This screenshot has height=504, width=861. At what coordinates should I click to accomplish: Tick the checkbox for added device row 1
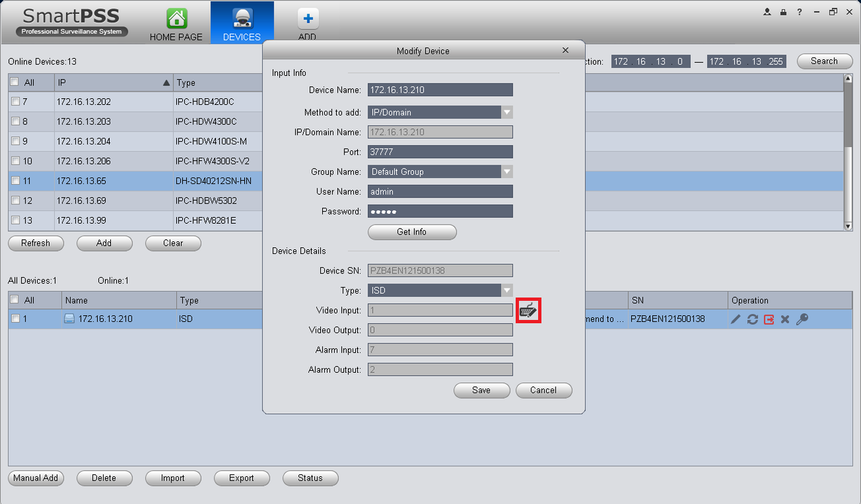15,319
